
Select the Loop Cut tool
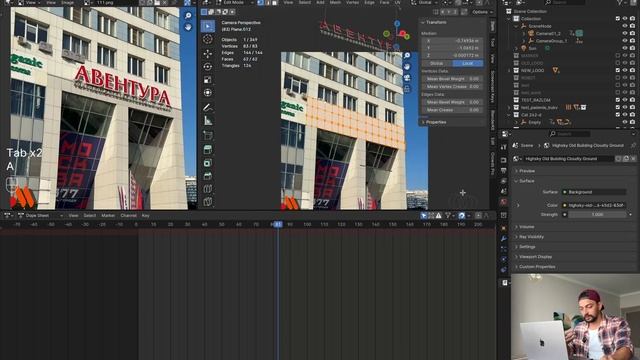(x=208, y=189)
